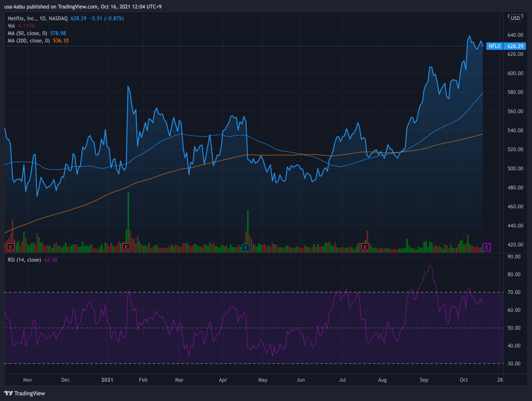Select the MA (50, close, 0) legend
This screenshot has width=532, height=401.
(27, 33)
